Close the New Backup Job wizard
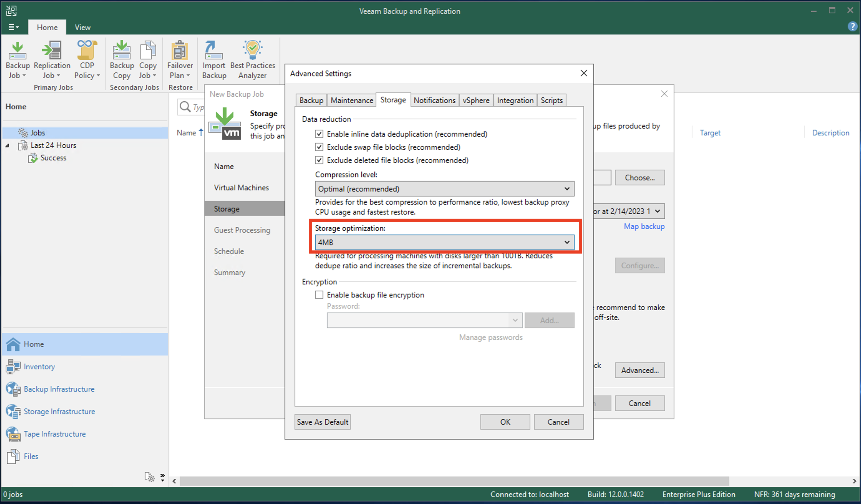 [x=664, y=94]
